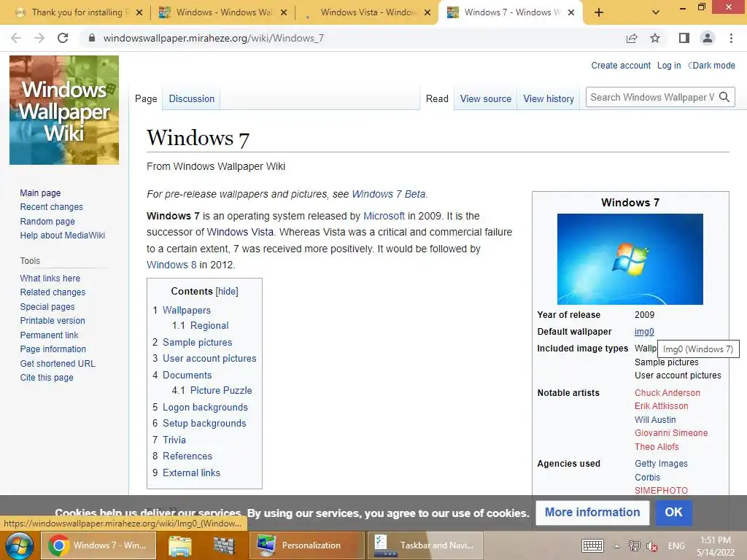Open tab search chevron in title bar
This screenshot has height=560, width=747.
click(x=656, y=13)
